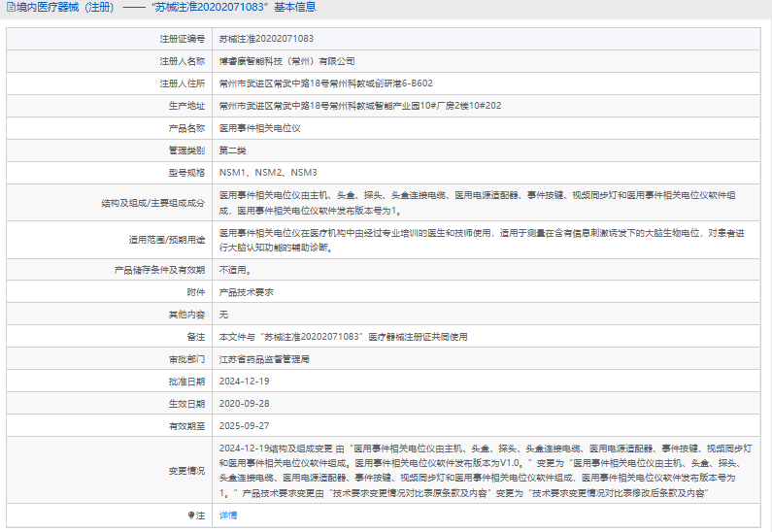This screenshot has height=532, width=772.
Task: Click the 适用范围/预期用途 label
Action: click(167, 240)
